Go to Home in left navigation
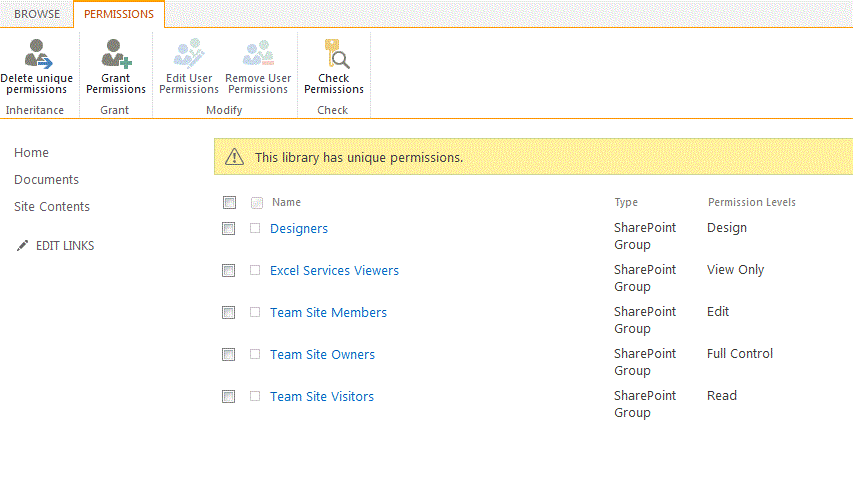The width and height of the screenshot is (853, 486). [31, 152]
